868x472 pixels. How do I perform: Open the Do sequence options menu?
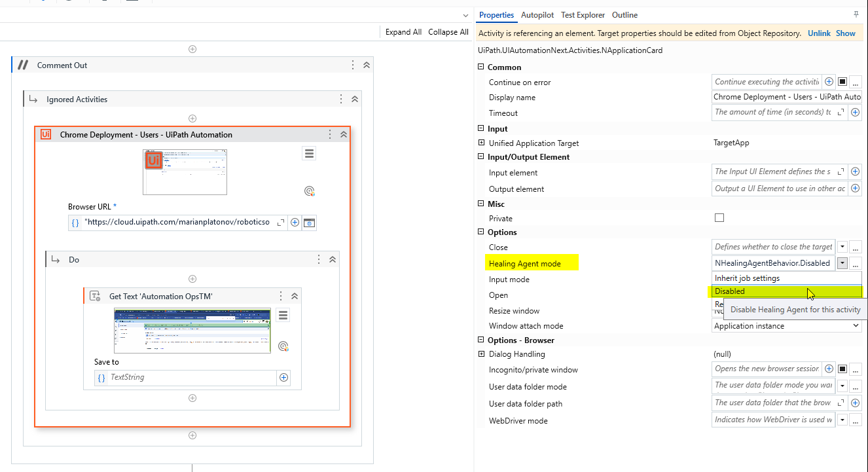click(x=319, y=259)
